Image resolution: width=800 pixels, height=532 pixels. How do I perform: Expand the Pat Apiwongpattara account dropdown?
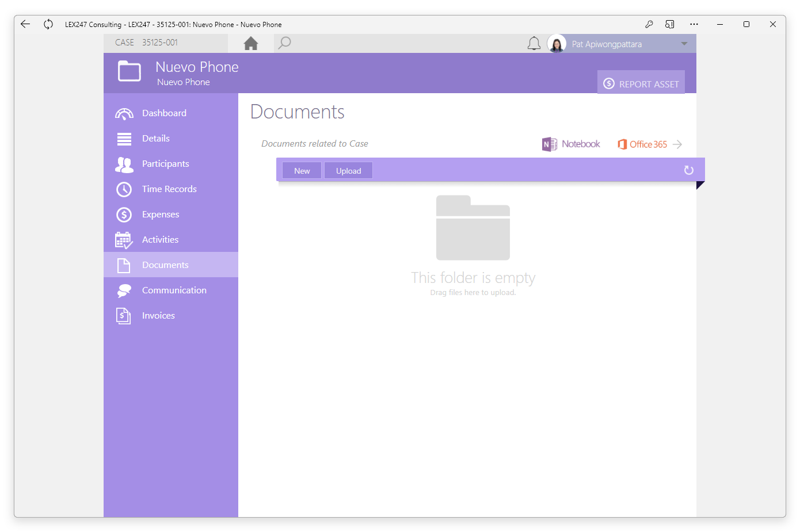(x=684, y=43)
